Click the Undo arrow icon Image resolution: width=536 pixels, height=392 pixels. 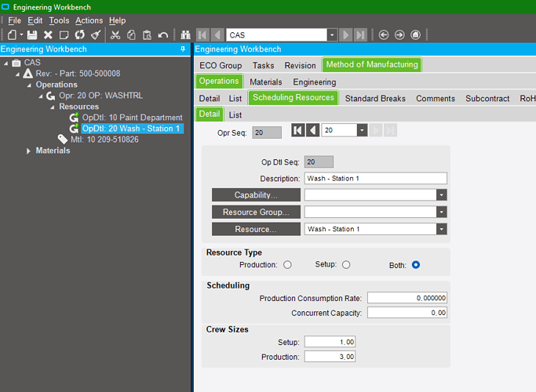point(162,34)
